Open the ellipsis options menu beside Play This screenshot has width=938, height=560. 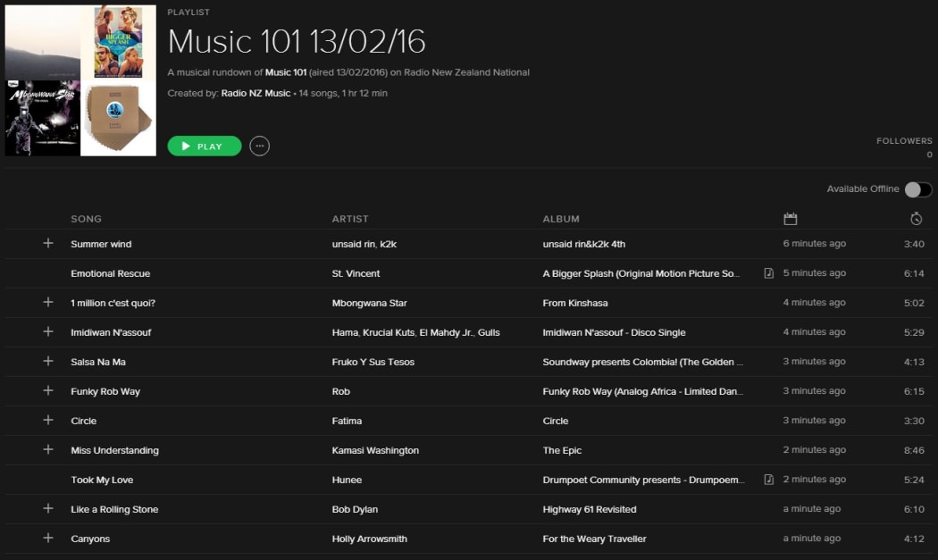(259, 146)
